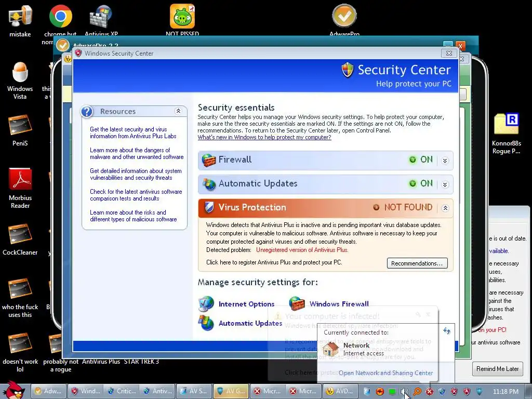Click the network activity icon in popup

(x=447, y=330)
